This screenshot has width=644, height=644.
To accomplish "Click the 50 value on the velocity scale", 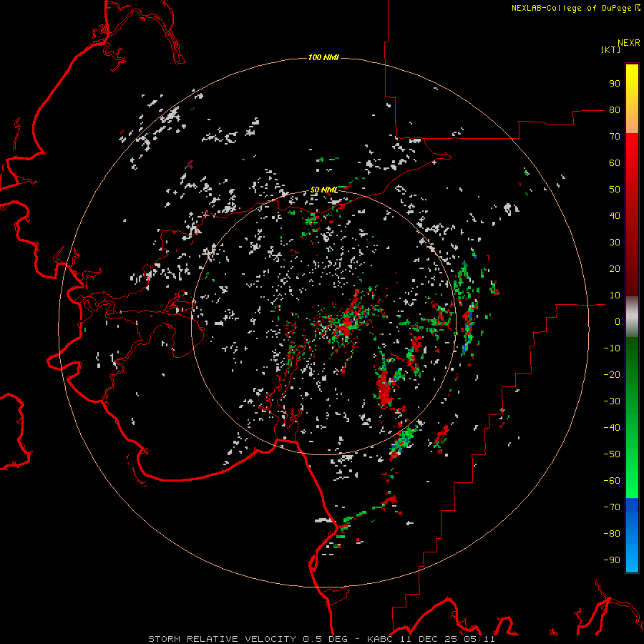I will pyautogui.click(x=615, y=190).
